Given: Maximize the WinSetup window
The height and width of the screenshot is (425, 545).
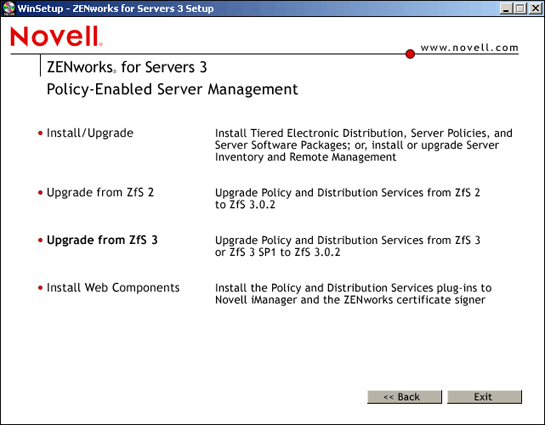Looking at the screenshot, I should tap(520, 8).
